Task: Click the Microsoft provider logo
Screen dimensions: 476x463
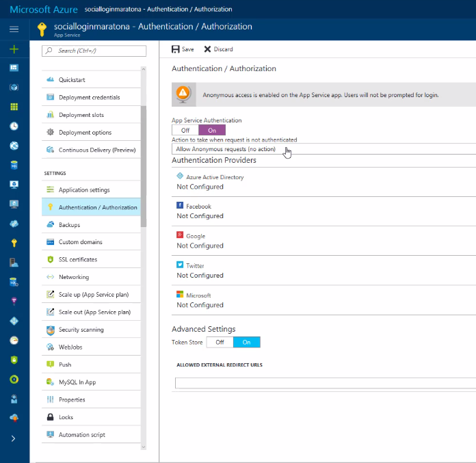Action: point(180,294)
